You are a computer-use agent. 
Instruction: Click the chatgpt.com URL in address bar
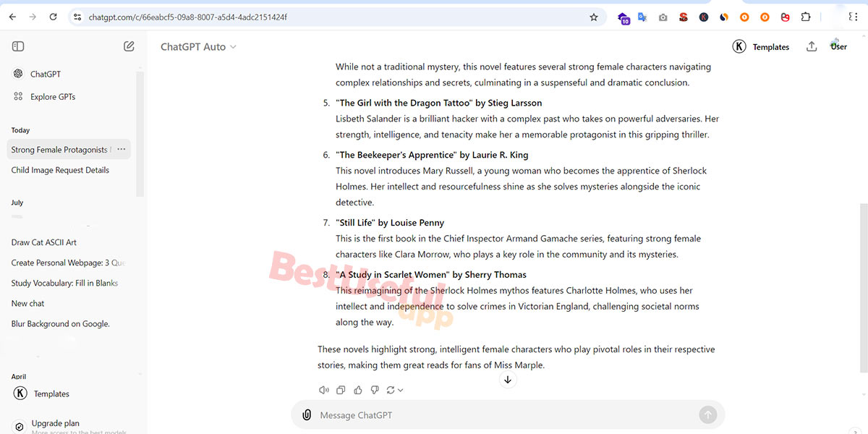click(x=188, y=17)
